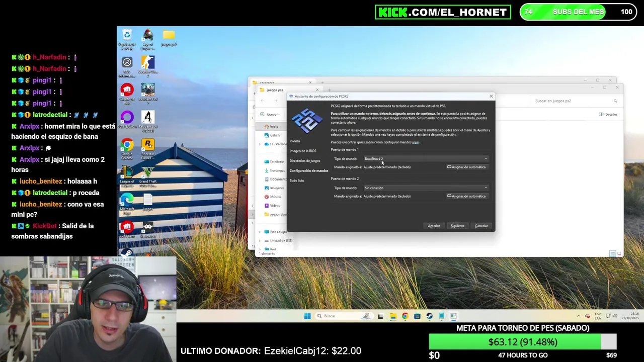Screen dimensions: 644x362
Task: Click Asignación automática for port 2
Action: (x=466, y=196)
